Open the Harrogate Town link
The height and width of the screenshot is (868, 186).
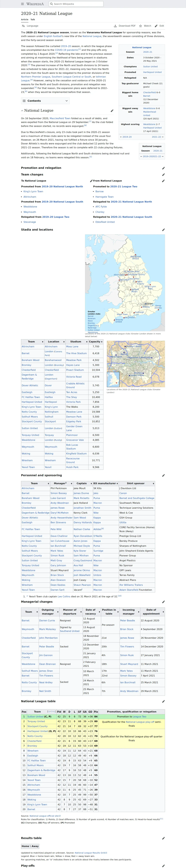click(104, 197)
